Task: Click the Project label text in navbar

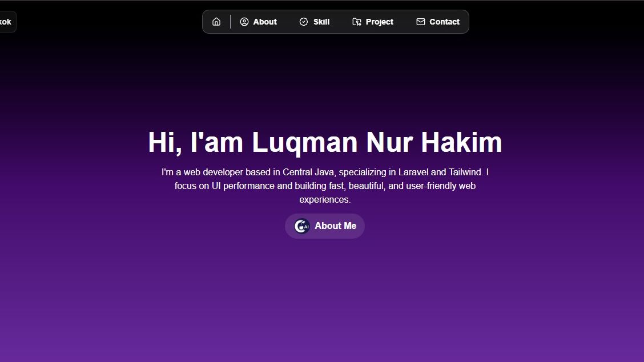Action: pos(379,21)
